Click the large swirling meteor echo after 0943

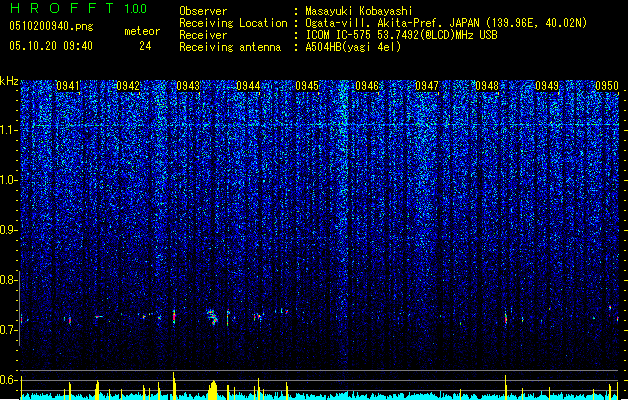[x=212, y=317]
